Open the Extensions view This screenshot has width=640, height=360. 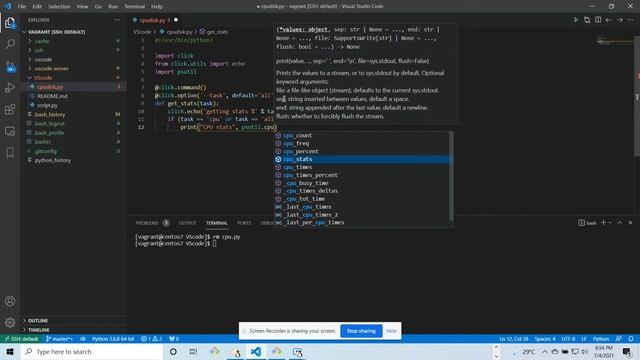pyautogui.click(x=10, y=109)
